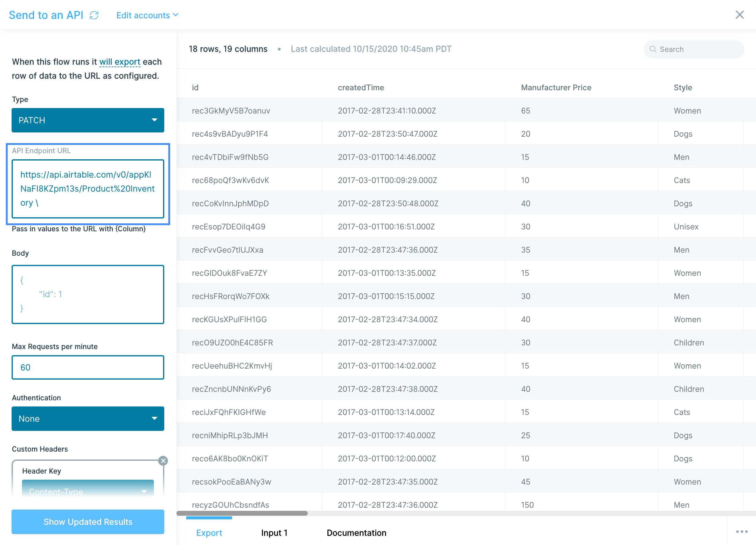Click the Last calculated timestamp text
The height and width of the screenshot is (545, 756).
[x=371, y=49]
